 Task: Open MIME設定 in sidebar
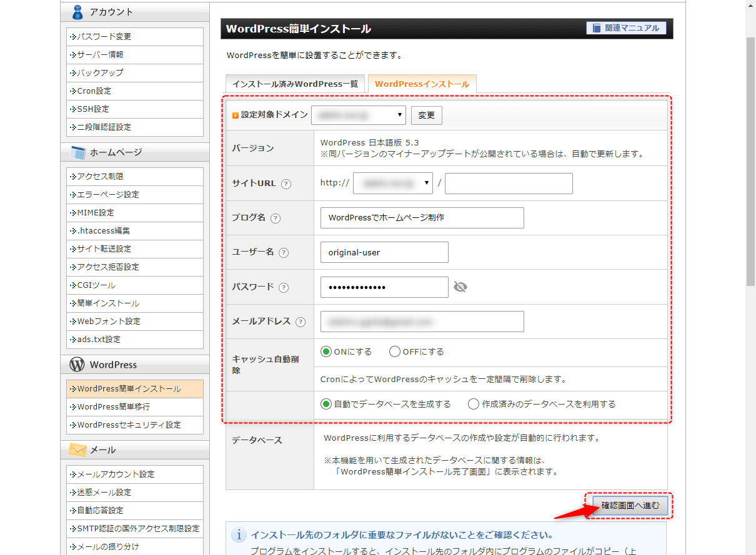[x=135, y=213]
